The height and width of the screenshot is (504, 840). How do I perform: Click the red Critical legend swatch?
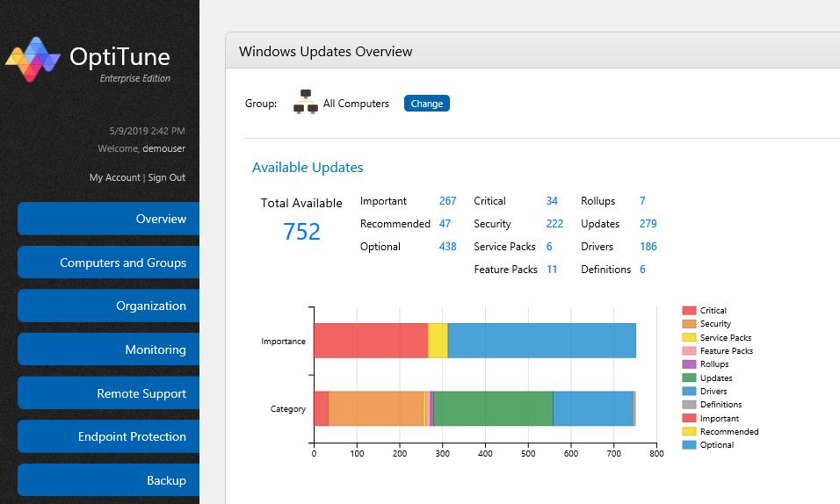(689, 311)
